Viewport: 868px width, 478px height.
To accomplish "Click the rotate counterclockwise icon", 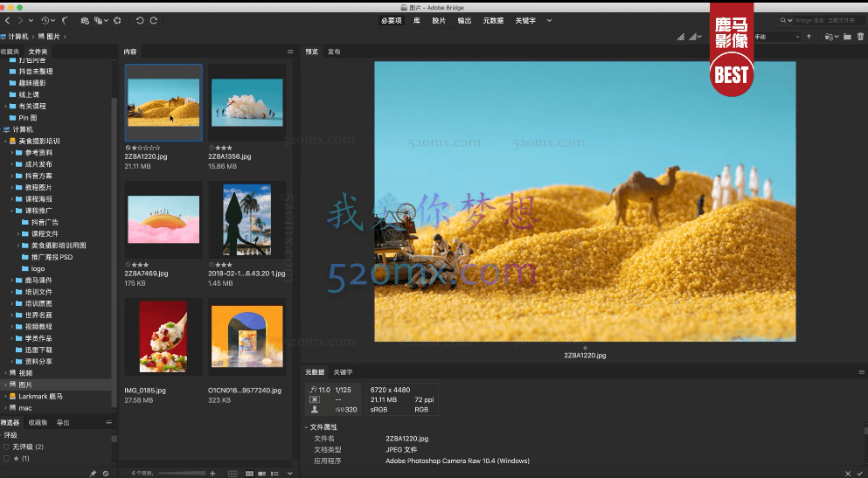I will [141, 19].
